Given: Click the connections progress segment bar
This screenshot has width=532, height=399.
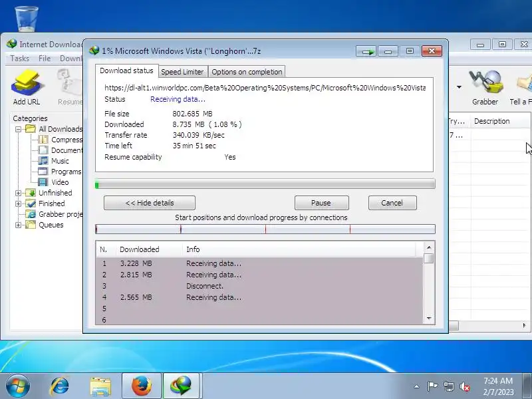Looking at the screenshot, I should (265, 229).
